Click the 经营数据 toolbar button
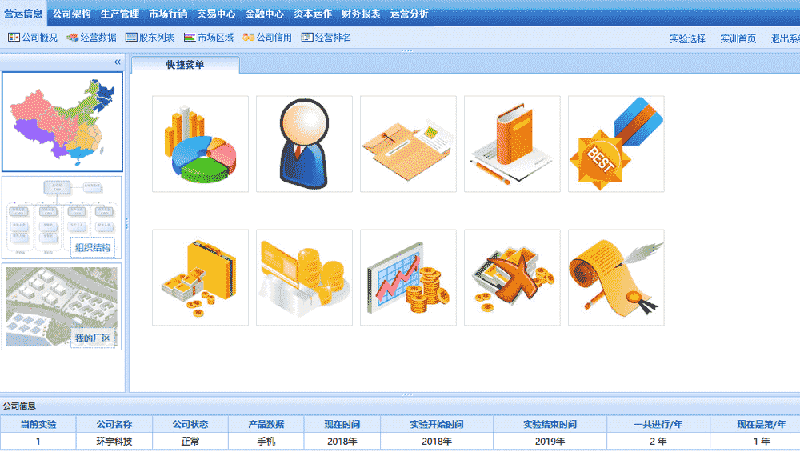Image resolution: width=800 pixels, height=472 pixels. click(x=92, y=38)
